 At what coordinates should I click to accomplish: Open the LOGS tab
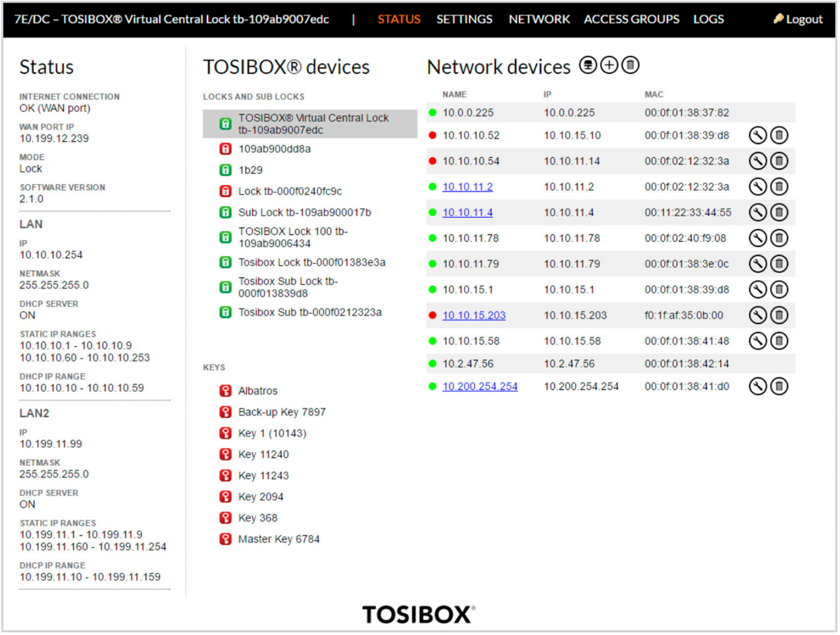click(708, 19)
